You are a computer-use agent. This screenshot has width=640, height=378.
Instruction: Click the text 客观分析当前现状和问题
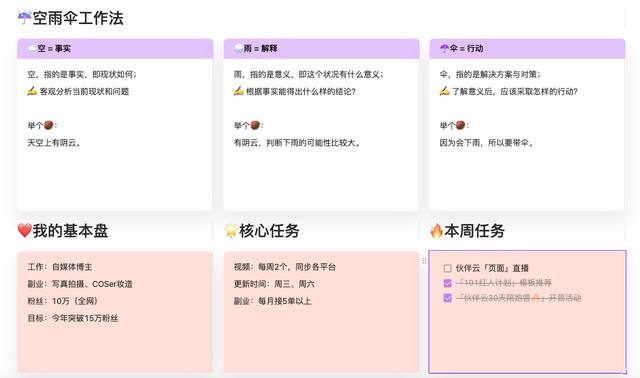pyautogui.click(x=84, y=91)
